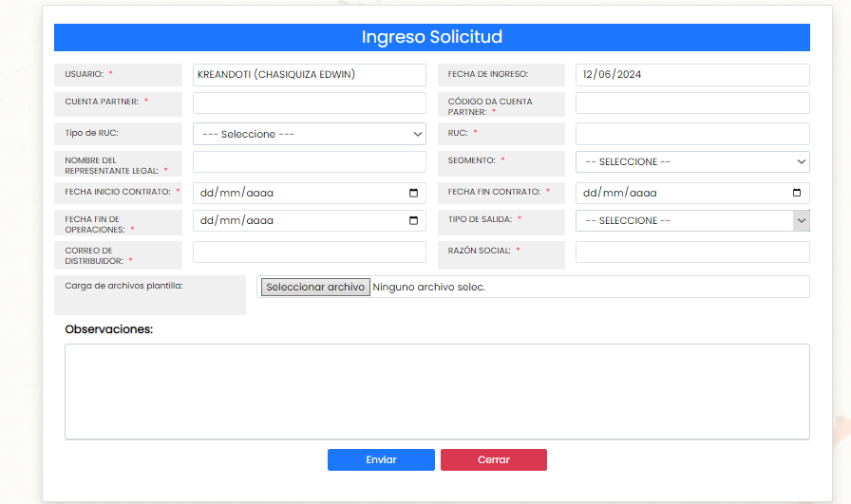851x504 pixels.
Task: Click Seleccionar archivo to upload template
Action: coord(314,287)
